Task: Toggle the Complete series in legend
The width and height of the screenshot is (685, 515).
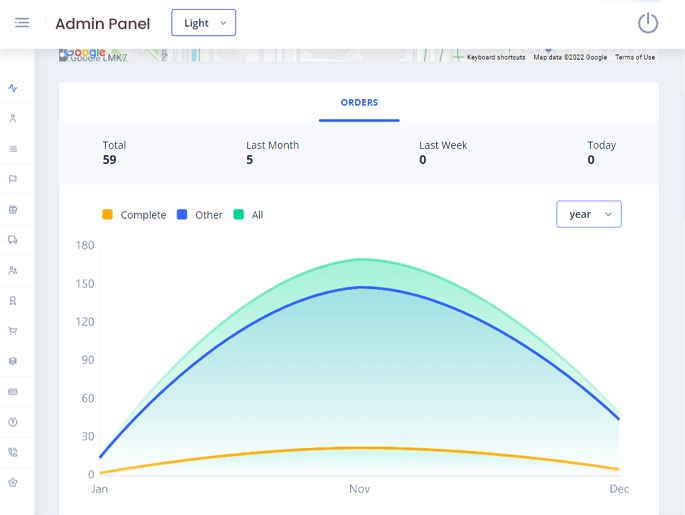Action: 134,215
